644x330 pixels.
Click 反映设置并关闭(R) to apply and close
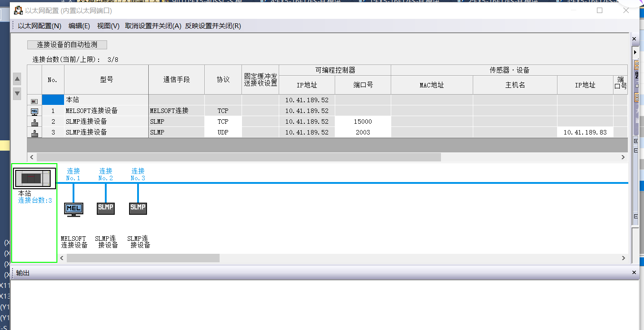(213, 26)
